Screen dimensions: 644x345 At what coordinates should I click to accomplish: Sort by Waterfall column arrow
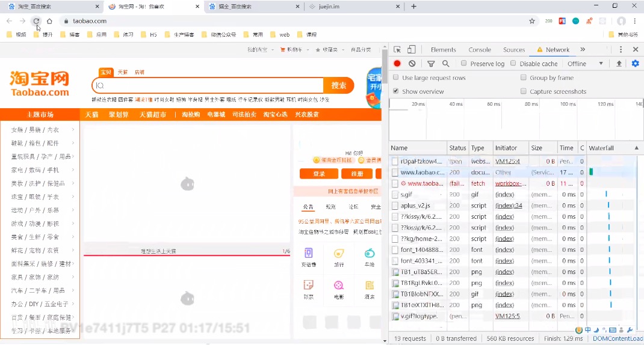[x=637, y=148]
